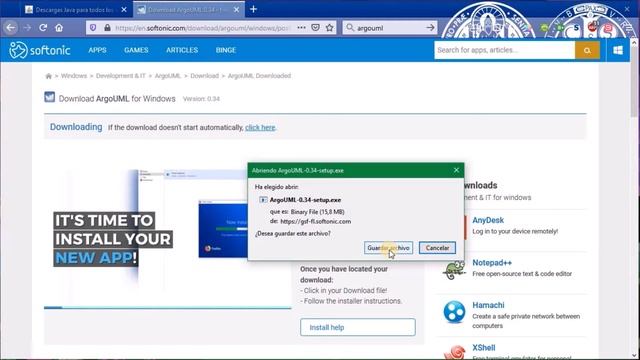Bookmark this page with the star icon

click(329, 28)
